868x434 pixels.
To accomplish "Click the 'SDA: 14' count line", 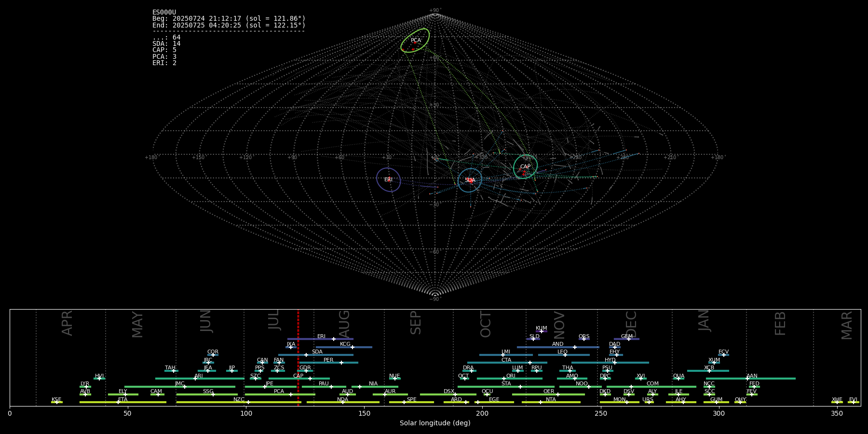I will tap(166, 44).
